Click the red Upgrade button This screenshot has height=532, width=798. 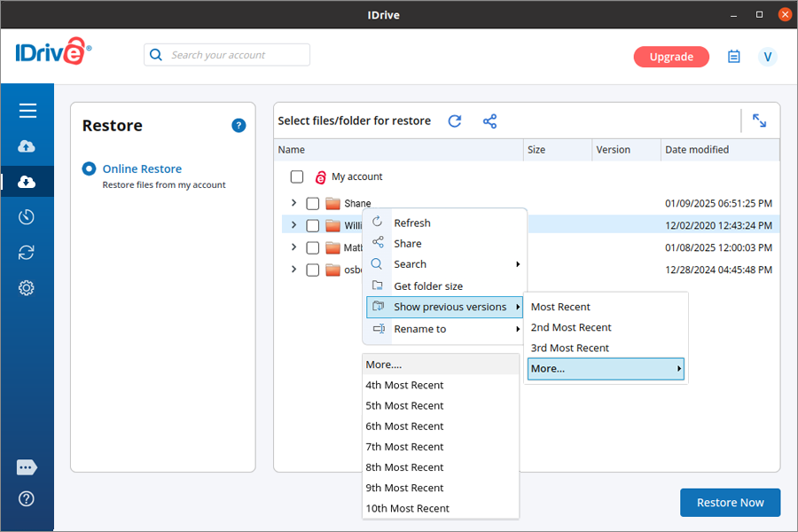pyautogui.click(x=671, y=57)
